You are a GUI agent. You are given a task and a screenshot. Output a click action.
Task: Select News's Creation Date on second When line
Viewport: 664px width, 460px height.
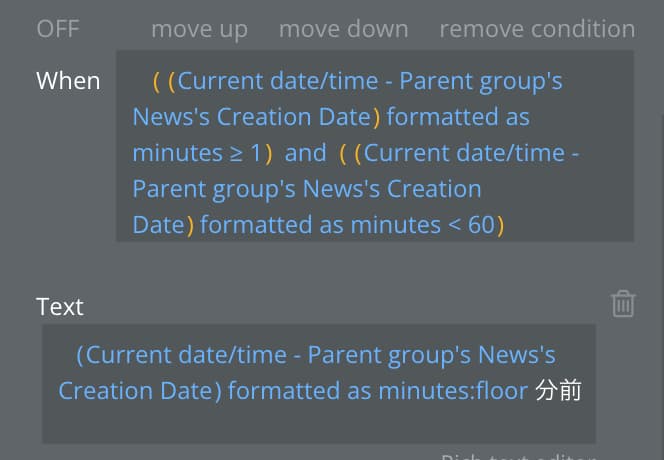pyautogui.click(x=252, y=117)
